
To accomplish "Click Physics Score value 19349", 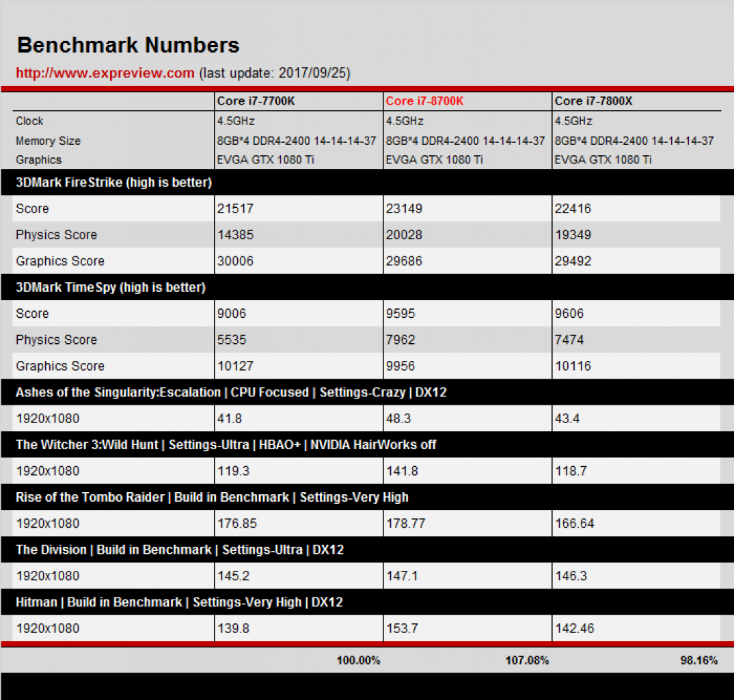I will 573,234.
